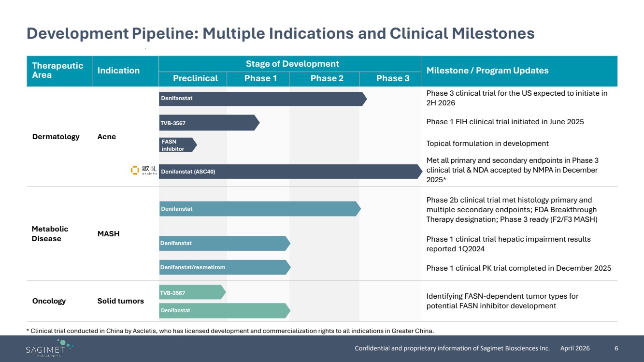Click the Sagimet Biosciences logo in the footer
The image size is (644, 362).
(49, 348)
